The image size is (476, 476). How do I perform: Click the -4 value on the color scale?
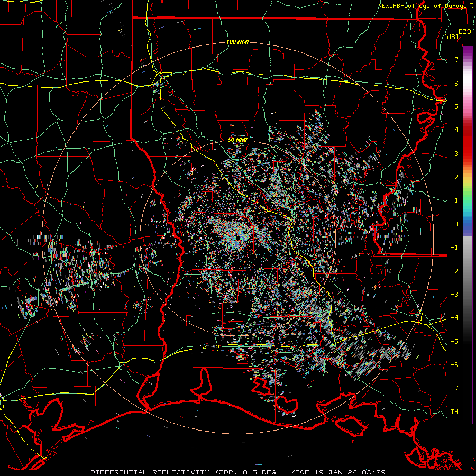point(454,317)
